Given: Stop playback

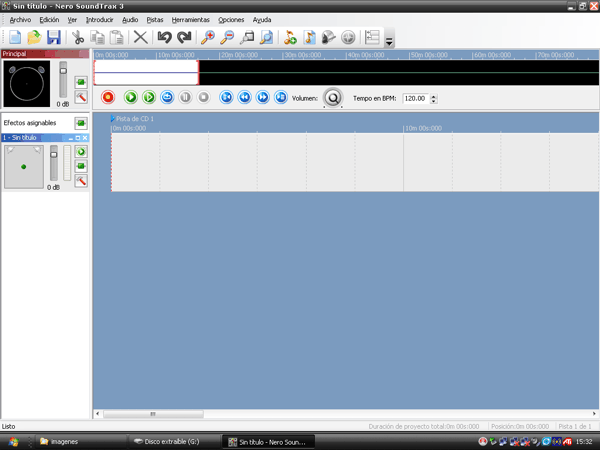Looking at the screenshot, I should [204, 98].
